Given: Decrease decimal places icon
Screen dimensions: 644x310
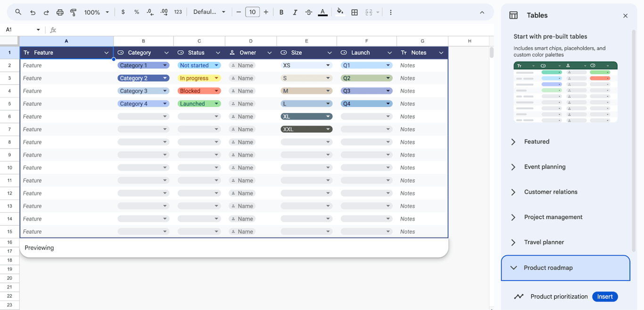Looking at the screenshot, I should (x=150, y=12).
